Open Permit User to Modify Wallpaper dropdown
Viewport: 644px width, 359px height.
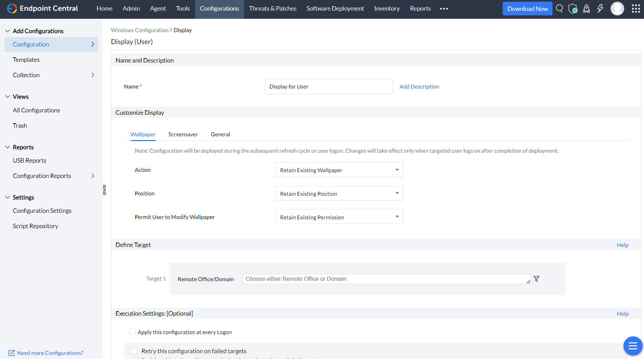pos(339,217)
